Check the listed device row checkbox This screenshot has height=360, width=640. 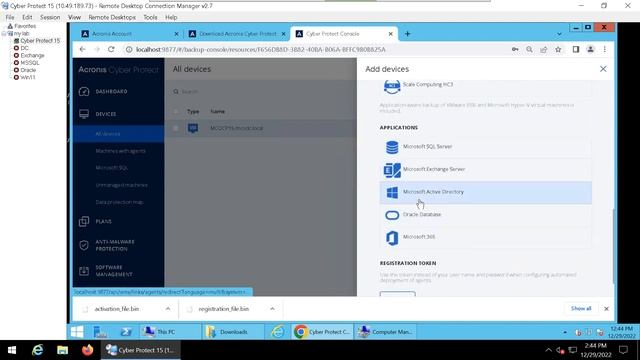(176, 128)
